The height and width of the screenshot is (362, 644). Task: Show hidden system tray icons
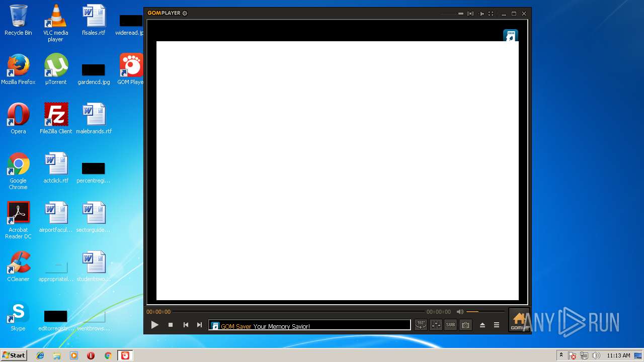561,355
